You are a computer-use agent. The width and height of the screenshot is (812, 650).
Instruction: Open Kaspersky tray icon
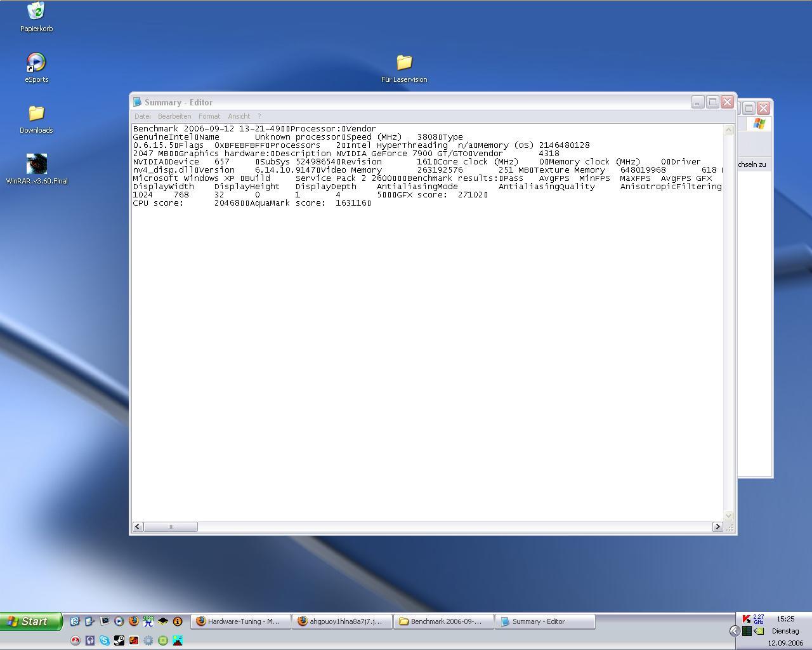747,619
